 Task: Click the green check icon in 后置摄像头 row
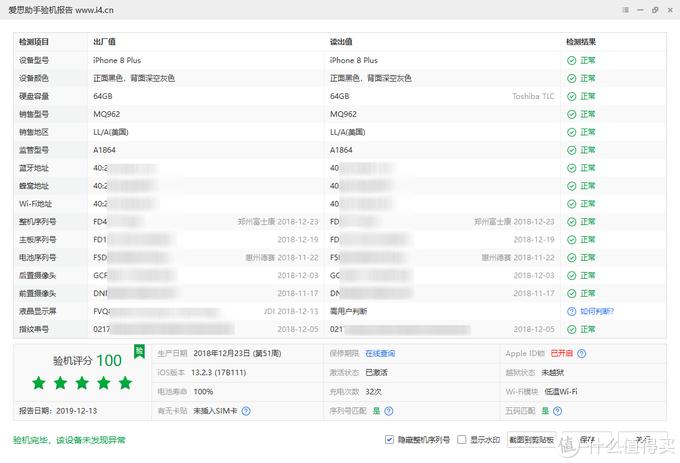click(572, 276)
